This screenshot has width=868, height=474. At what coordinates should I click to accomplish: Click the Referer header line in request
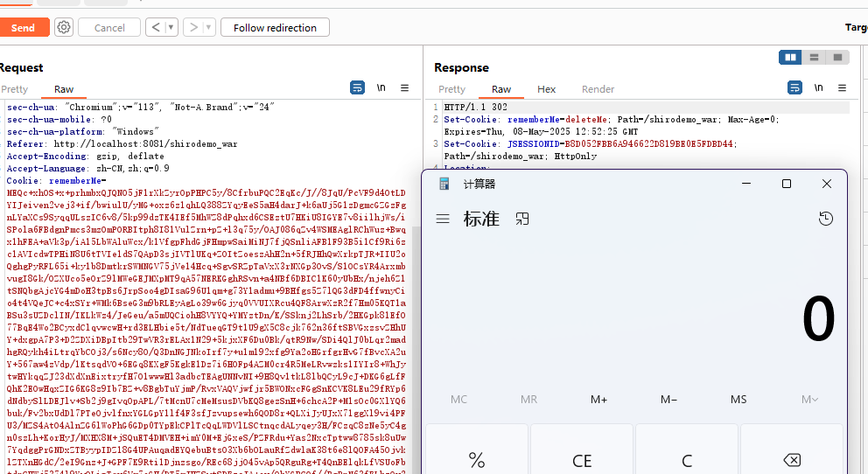[122, 143]
